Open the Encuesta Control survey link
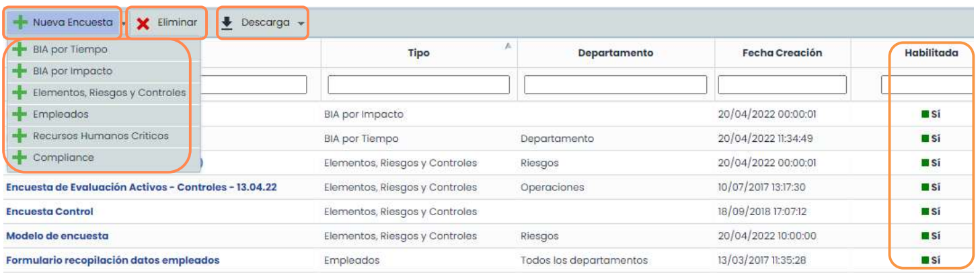 [x=50, y=211]
